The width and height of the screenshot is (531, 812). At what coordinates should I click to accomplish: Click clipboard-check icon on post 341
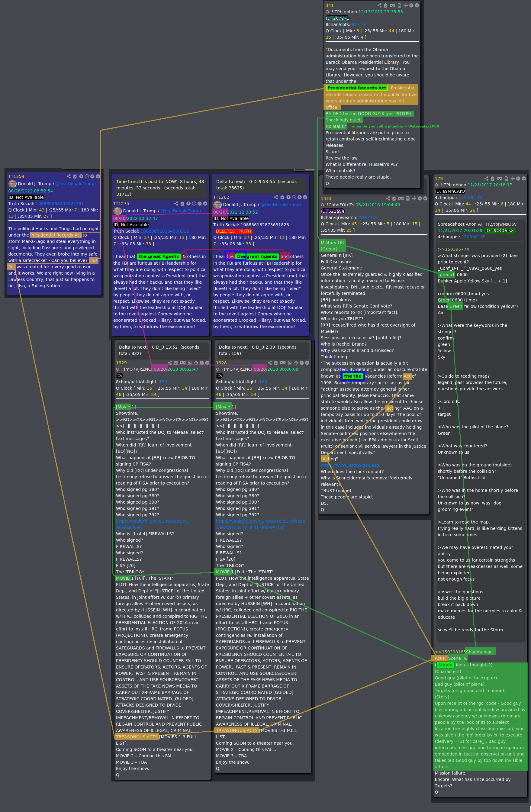coord(386,5)
